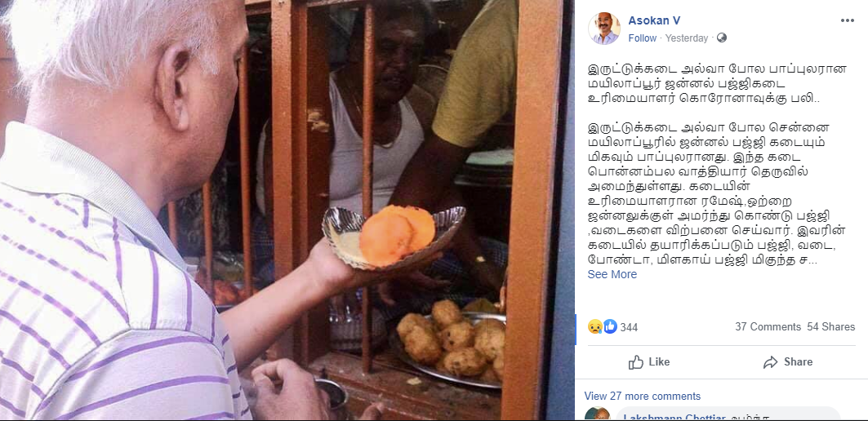Screen dimensions: 868x421
Task: Open the commenter's avatar at the bottom
Action: (x=597, y=415)
